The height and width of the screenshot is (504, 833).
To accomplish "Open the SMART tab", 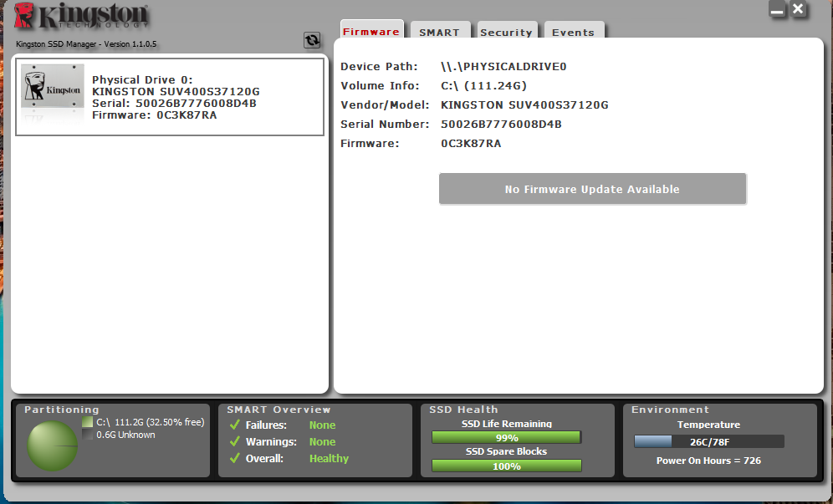I will click(x=439, y=31).
